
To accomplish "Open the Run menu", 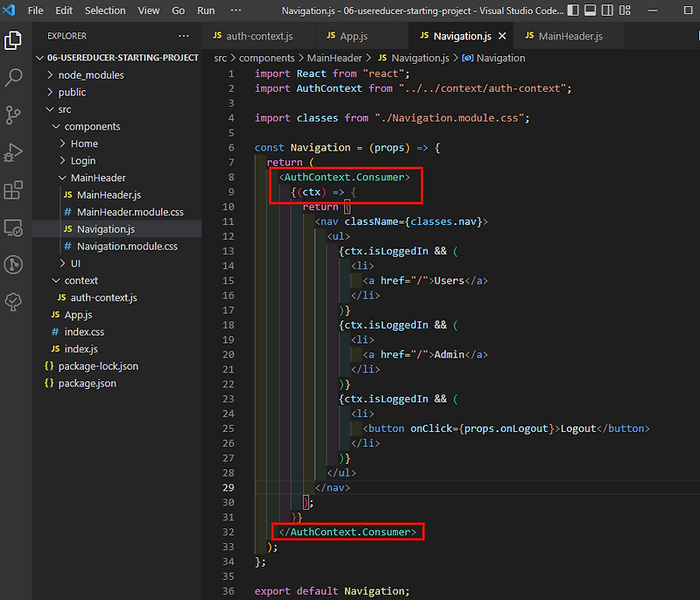I will point(206,10).
